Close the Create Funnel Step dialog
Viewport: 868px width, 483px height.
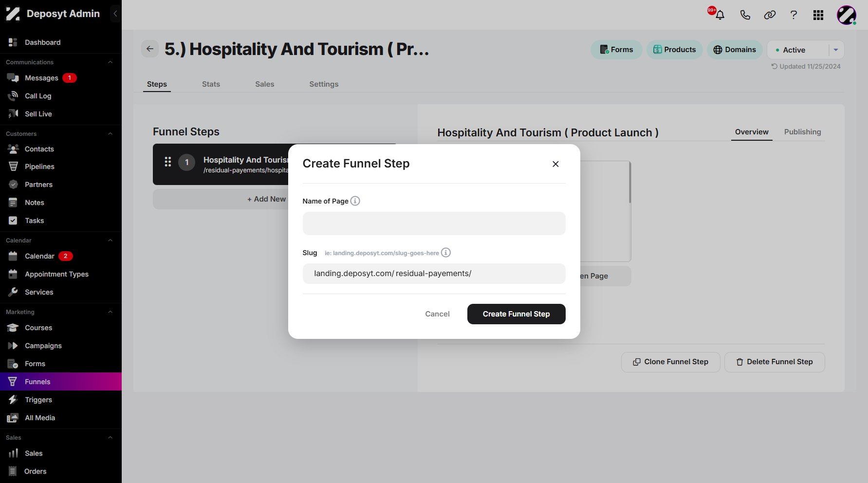(555, 164)
